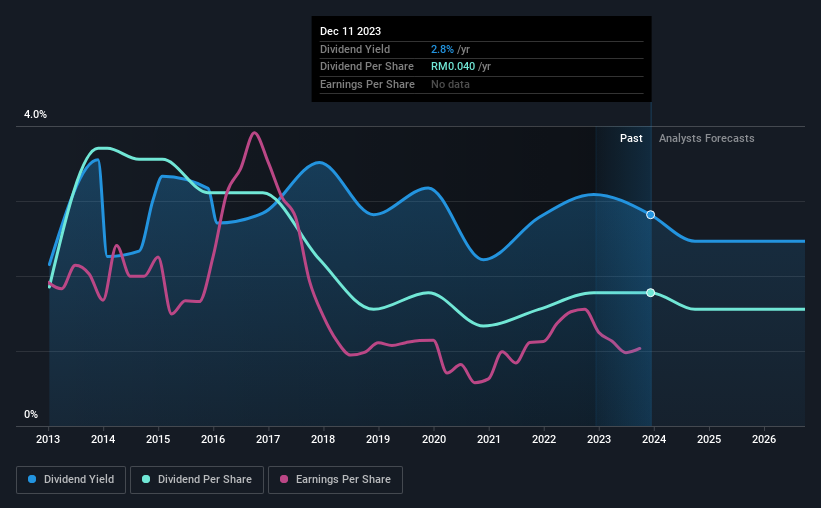Click the 4.0% y-axis label
The height and width of the screenshot is (508, 821).
[x=35, y=114]
